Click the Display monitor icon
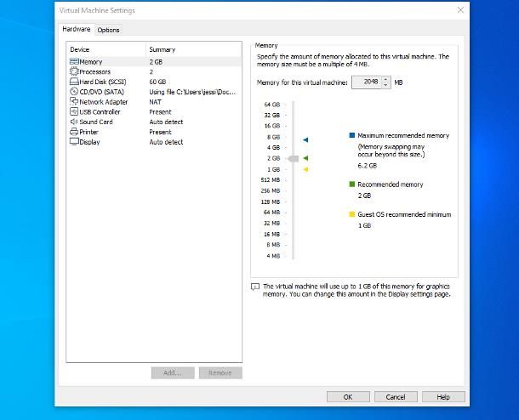Screen dimensions: 519x420 pos(74,141)
